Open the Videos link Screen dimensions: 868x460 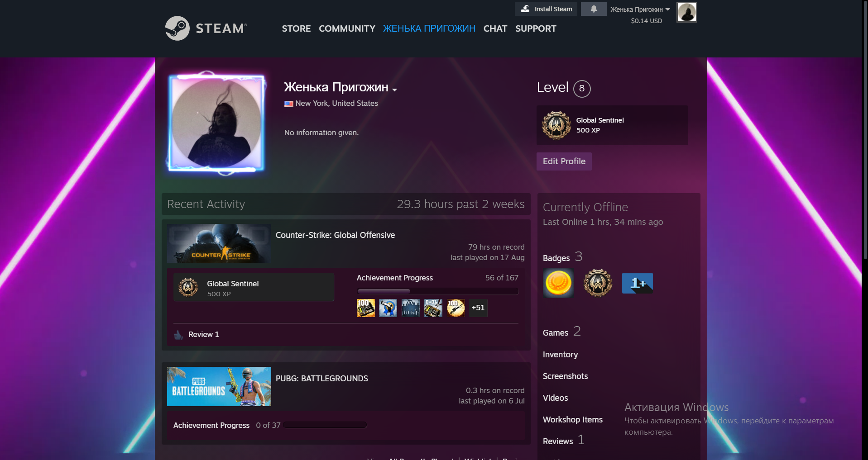[x=555, y=398]
